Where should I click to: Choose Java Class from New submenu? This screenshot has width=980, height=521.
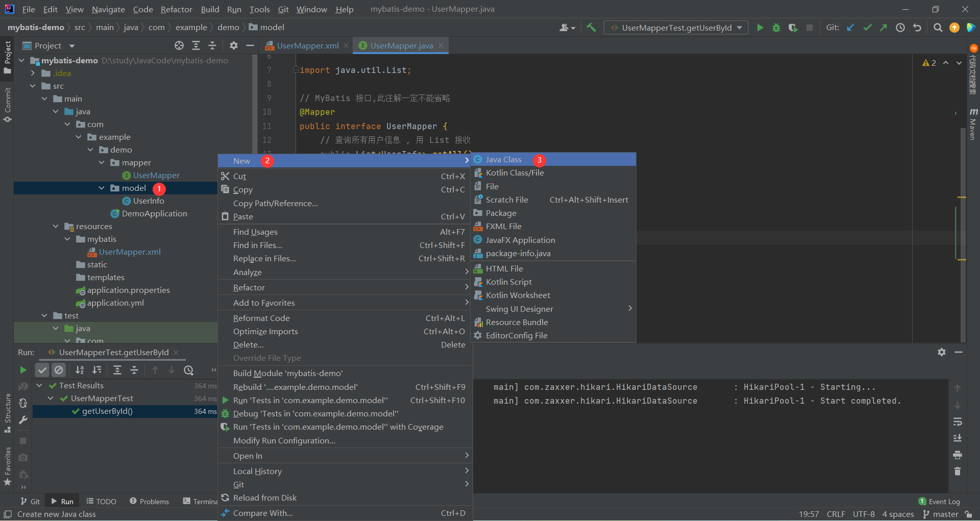553,160
